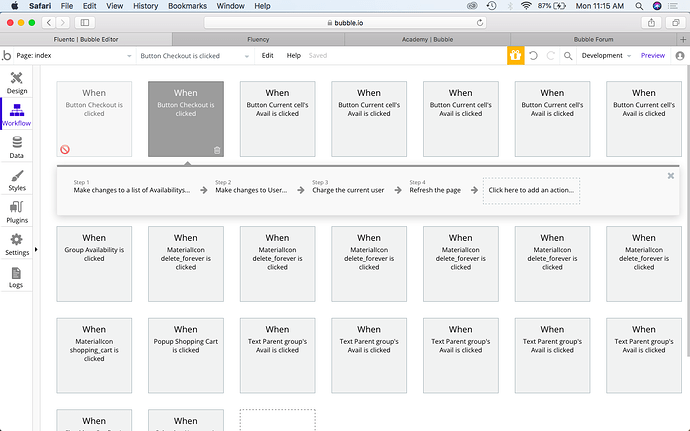Click the Saved status text
Viewport: 690px width, 431px height.
point(318,55)
